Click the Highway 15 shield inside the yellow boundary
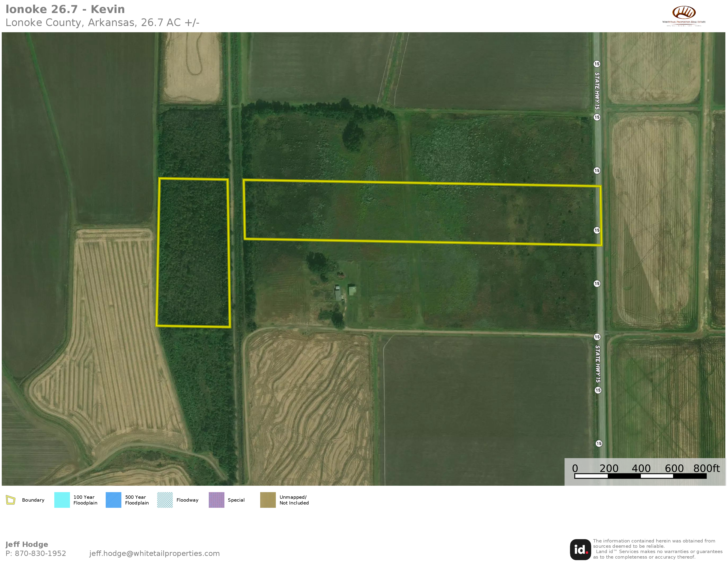This screenshot has width=728, height=563. click(x=597, y=230)
